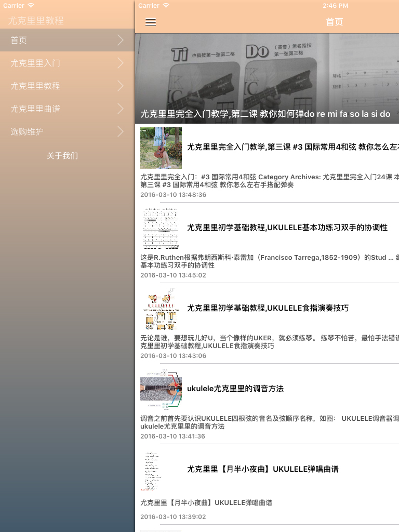Open article title 【月半小夜曲】UKULELE弹唱曲谱
This screenshot has height=532, width=399.
coord(263,469)
